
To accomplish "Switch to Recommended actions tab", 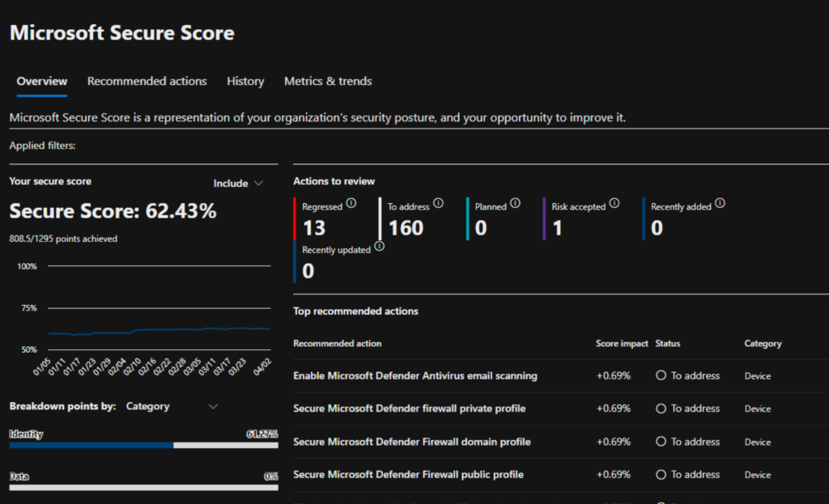I will coord(147,82).
